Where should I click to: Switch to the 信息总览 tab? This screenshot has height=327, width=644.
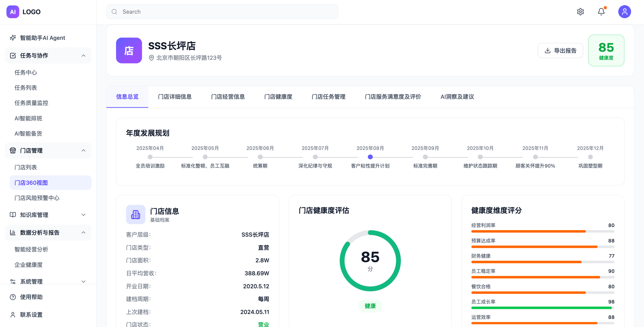coord(127,97)
